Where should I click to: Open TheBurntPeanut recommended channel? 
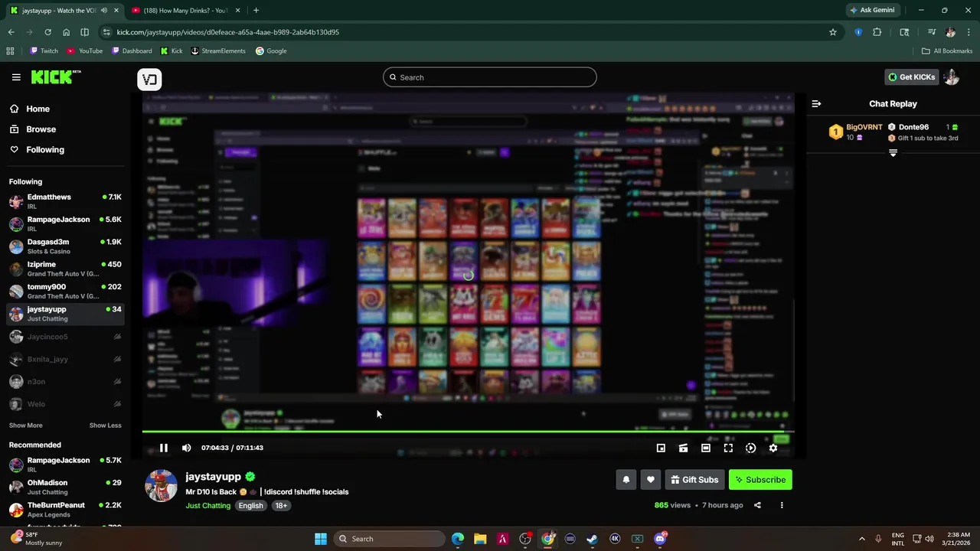point(65,510)
